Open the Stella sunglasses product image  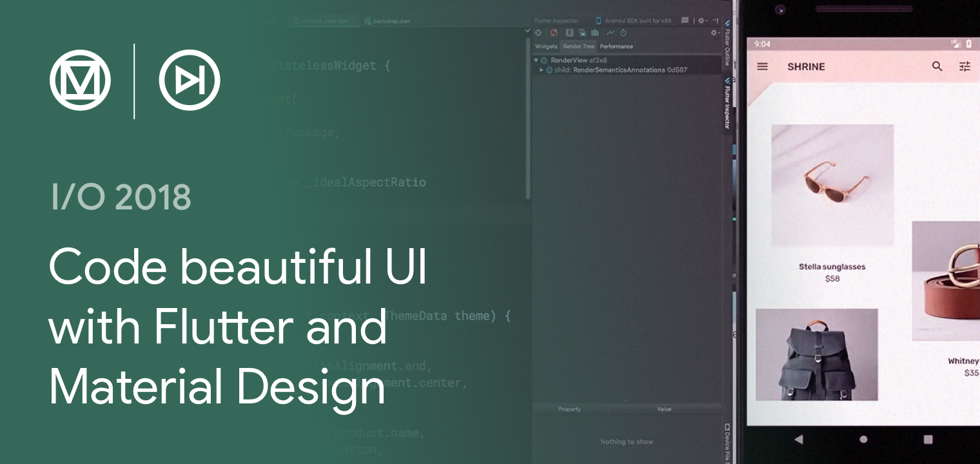[832, 186]
